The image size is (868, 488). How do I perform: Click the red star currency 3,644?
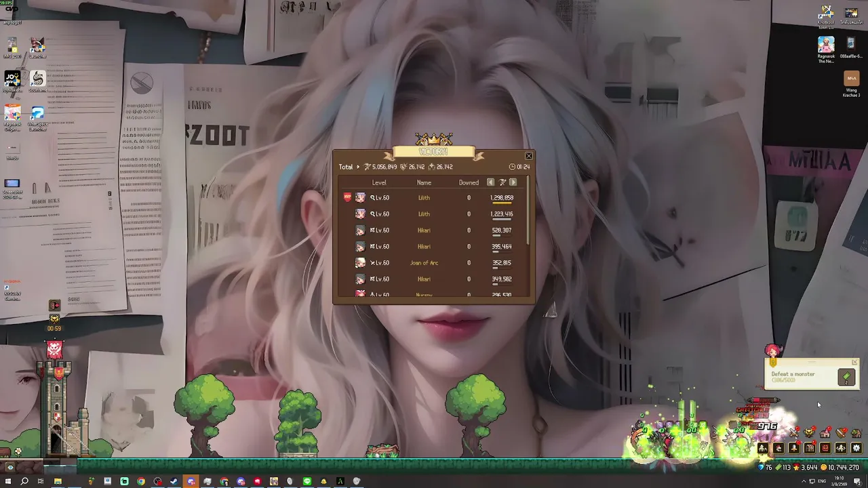click(x=806, y=468)
